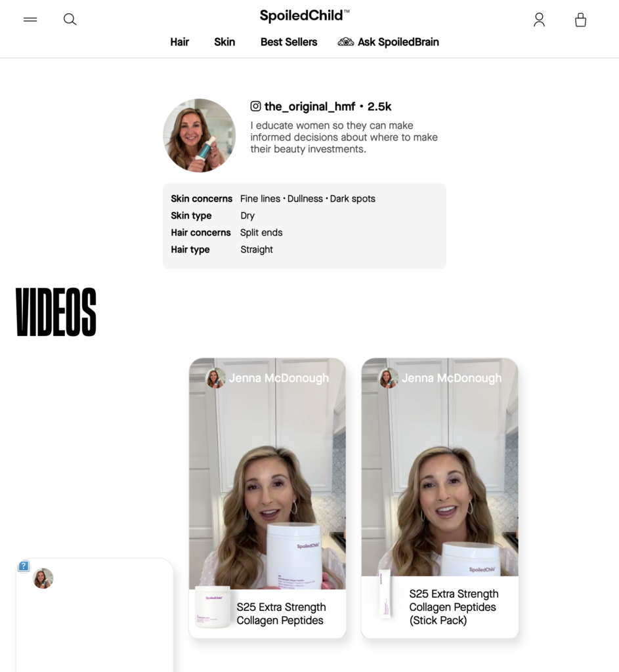619x672 pixels.
Task: Open the the_original_hmf Instagram handle
Action: click(x=310, y=106)
